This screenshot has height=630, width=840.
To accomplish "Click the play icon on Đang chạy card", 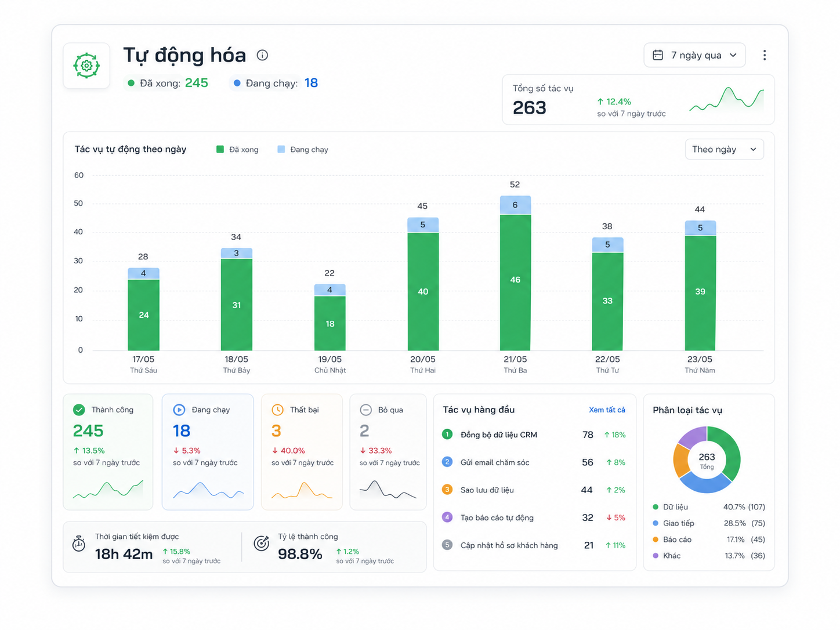I will pyautogui.click(x=179, y=410).
